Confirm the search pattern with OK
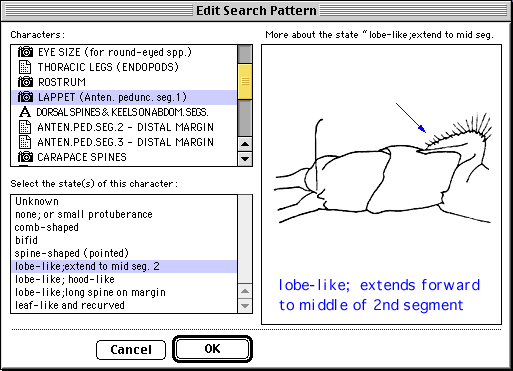 (x=212, y=349)
